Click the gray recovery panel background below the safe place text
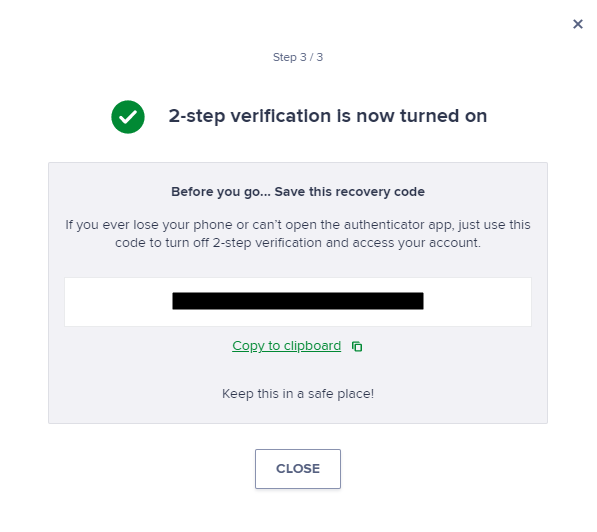Image resolution: width=597 pixels, height=532 pixels. [x=298, y=412]
